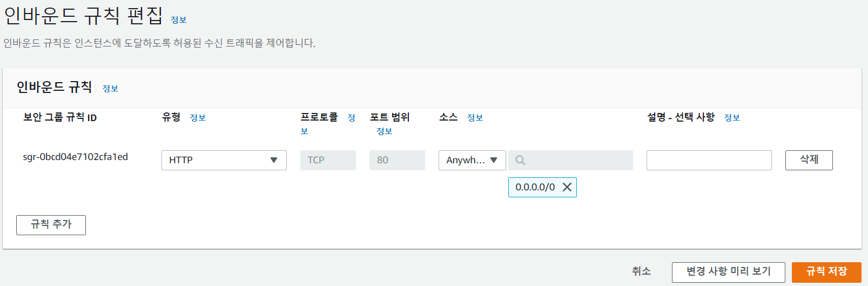Image resolution: width=868 pixels, height=286 pixels.
Task: Cancel editing with 취소
Action: 641,271
